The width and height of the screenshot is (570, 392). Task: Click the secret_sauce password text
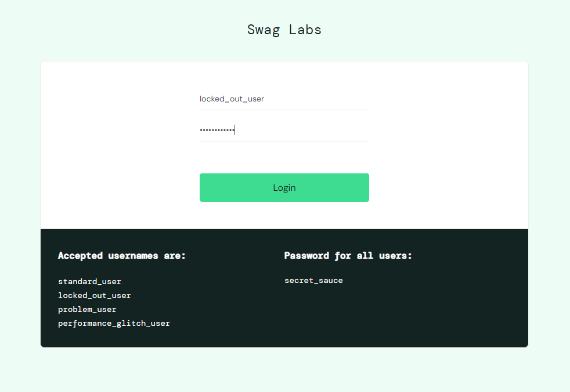pyautogui.click(x=313, y=280)
